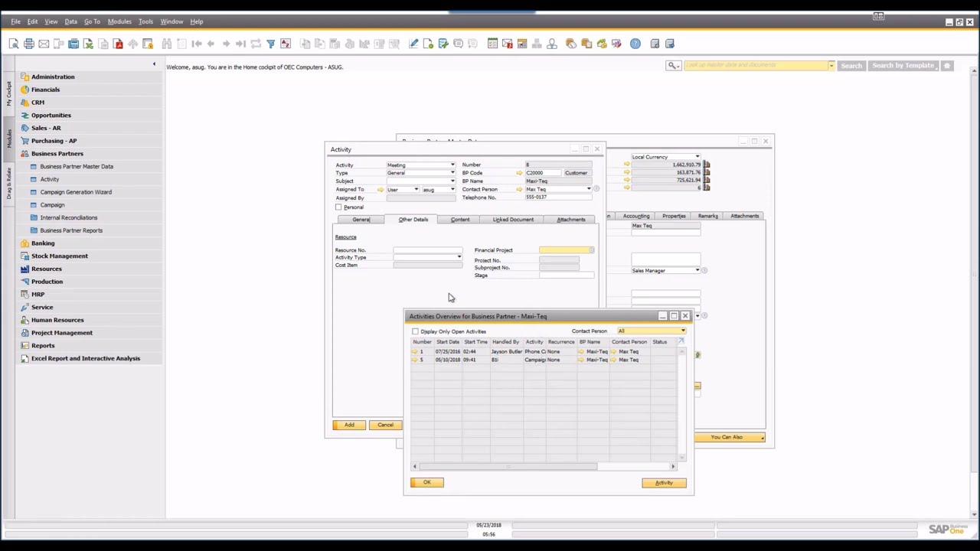980x551 pixels.
Task: Open Accounting tab in Business Partner window
Action: (x=636, y=216)
